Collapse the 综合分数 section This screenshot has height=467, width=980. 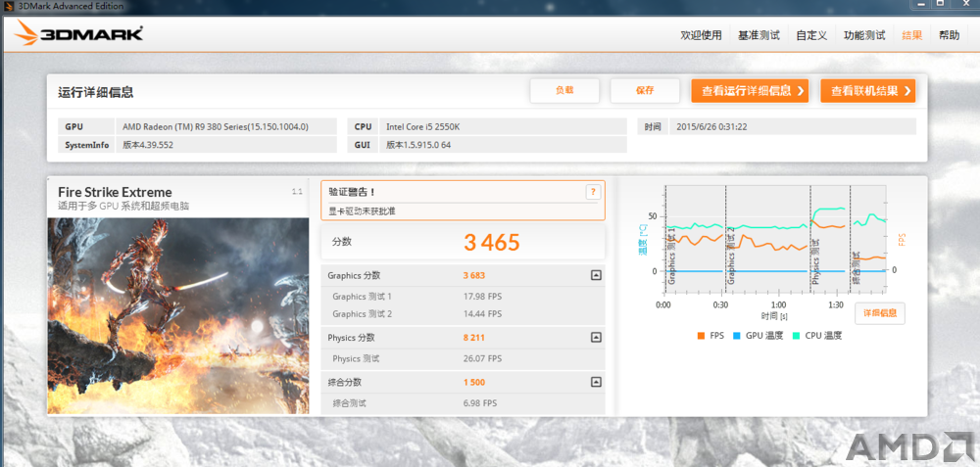(596, 382)
